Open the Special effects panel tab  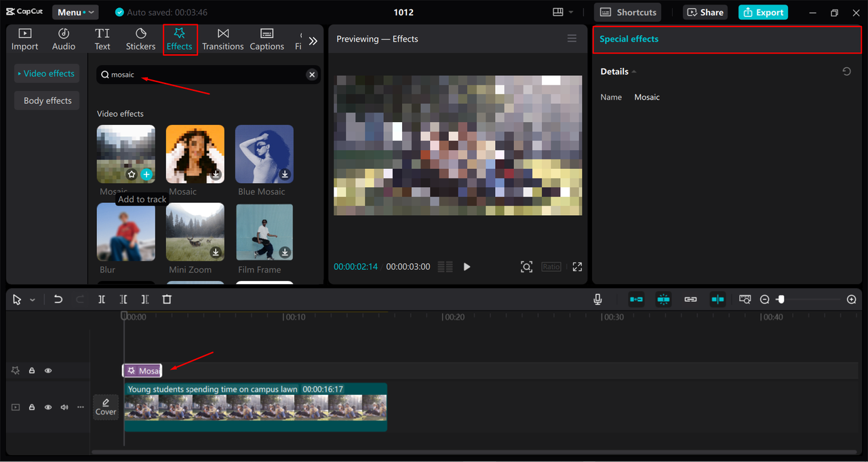pos(629,39)
